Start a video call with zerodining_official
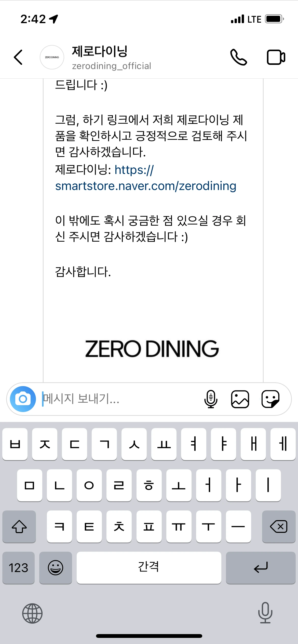 276,57
